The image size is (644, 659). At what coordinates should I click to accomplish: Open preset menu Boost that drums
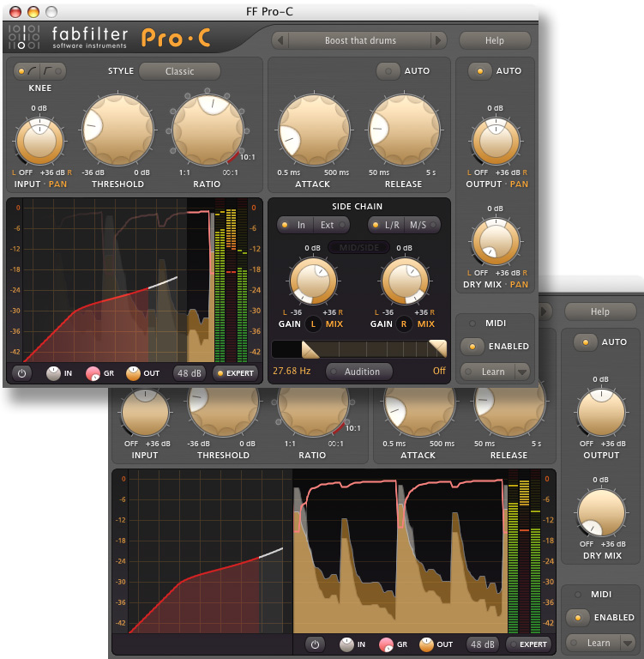pos(360,40)
